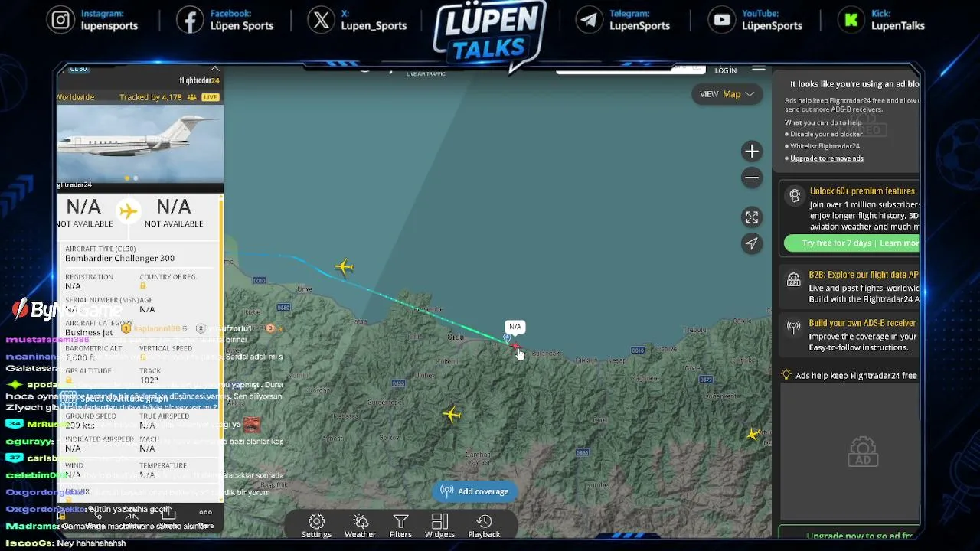Select the yellow aircraft northwest of Ordu
The width and height of the screenshot is (980, 551).
click(x=344, y=267)
